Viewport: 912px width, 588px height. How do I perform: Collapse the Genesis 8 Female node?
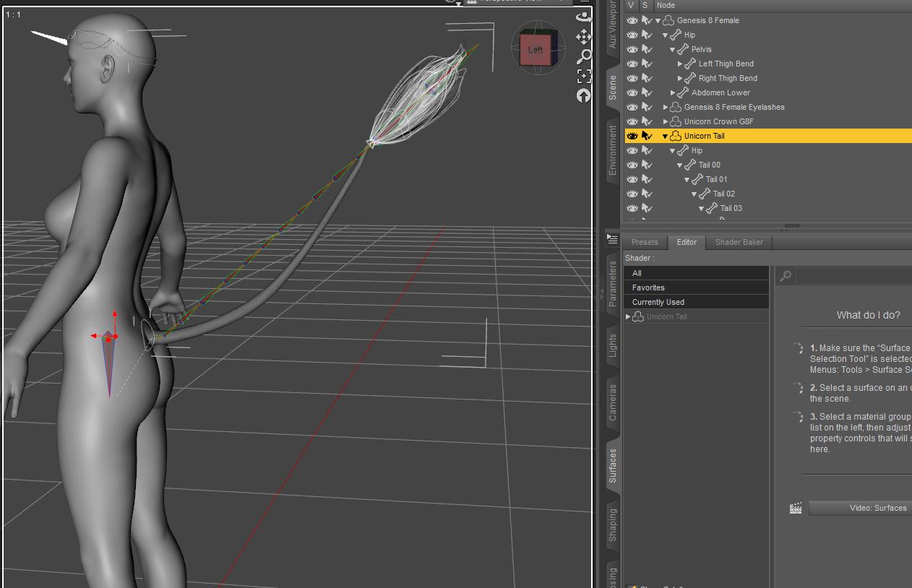(x=658, y=20)
